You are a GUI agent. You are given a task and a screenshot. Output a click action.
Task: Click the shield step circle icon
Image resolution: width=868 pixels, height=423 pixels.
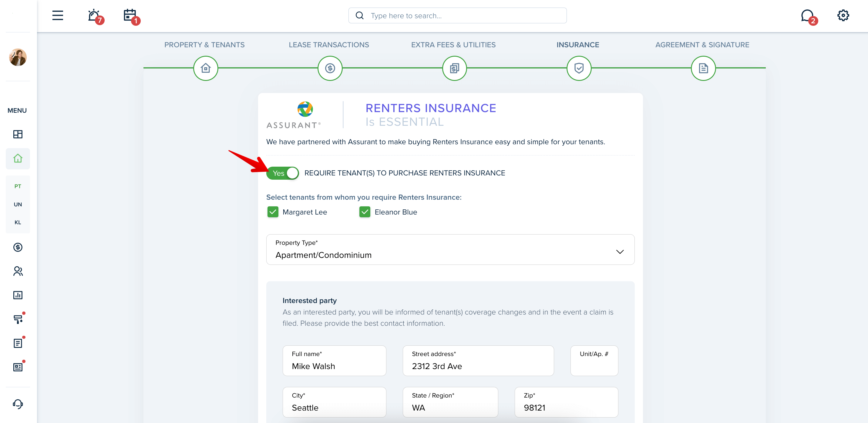click(x=579, y=68)
